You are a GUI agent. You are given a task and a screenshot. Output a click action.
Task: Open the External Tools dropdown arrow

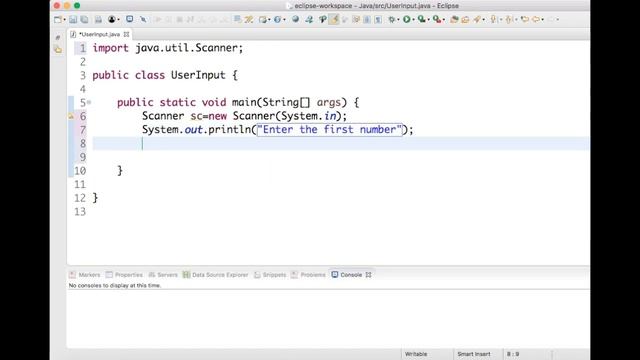444,20
